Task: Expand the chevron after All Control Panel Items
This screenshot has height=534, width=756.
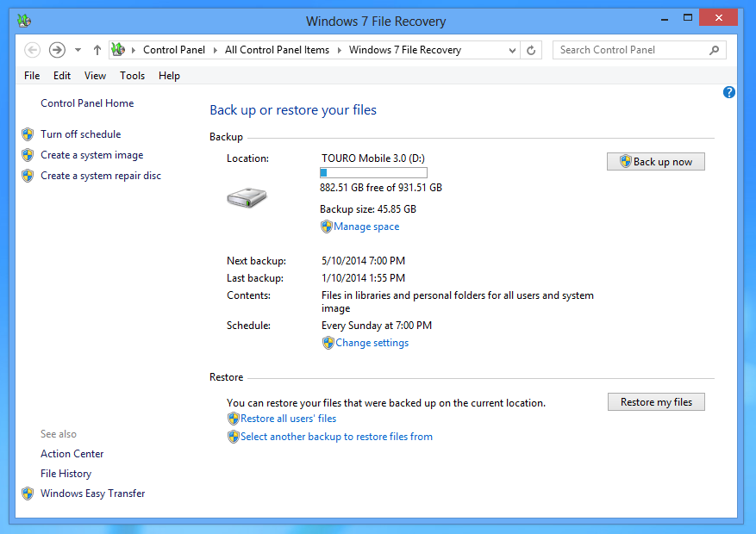Action: pos(340,50)
